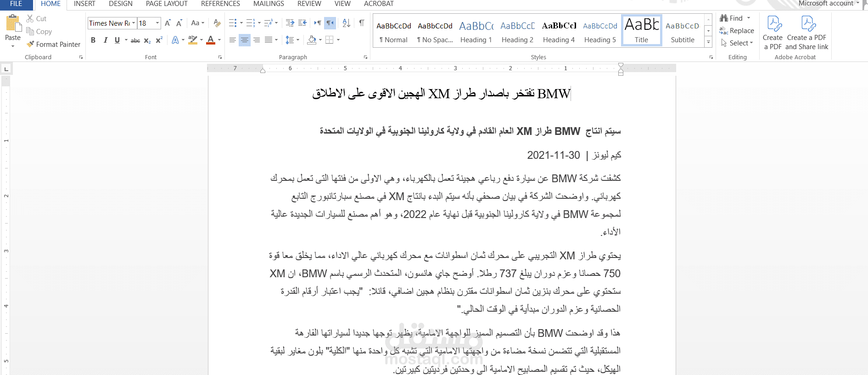Increase paragraph indent

302,23
